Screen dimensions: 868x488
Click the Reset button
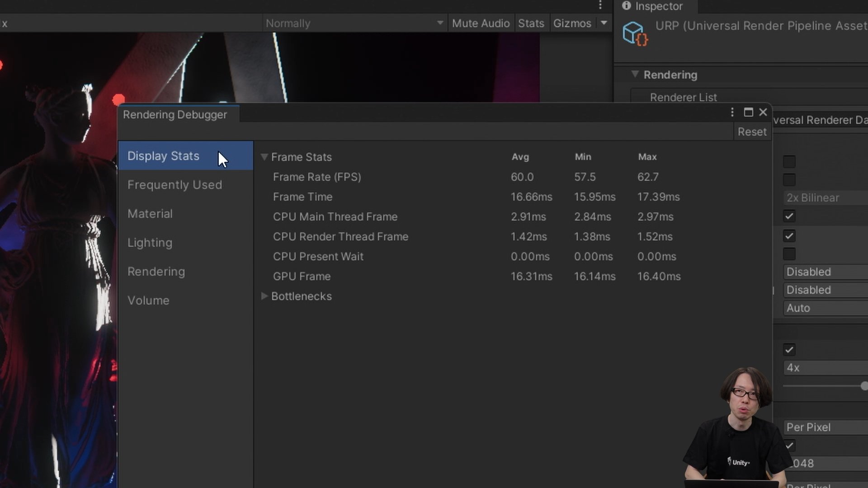752,132
